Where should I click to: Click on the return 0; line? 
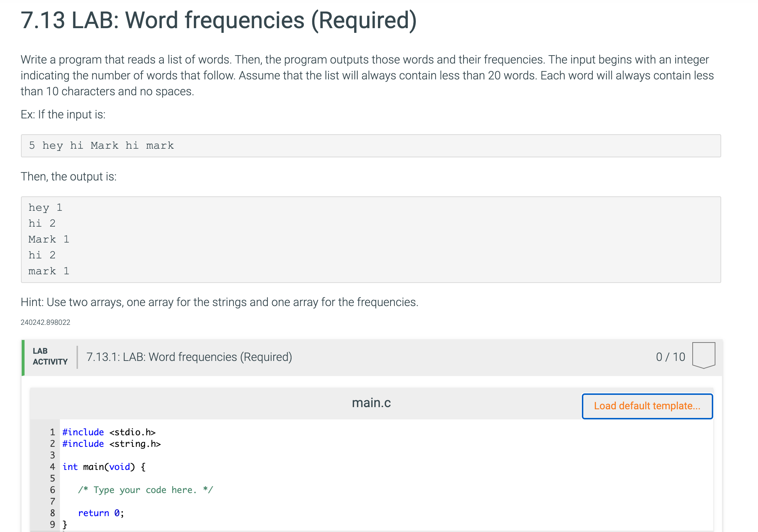(101, 513)
